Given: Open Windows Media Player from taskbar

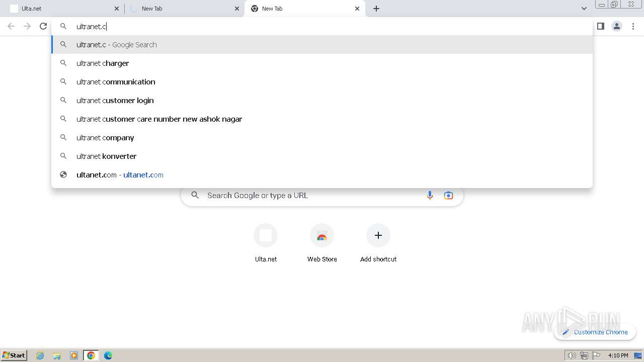Looking at the screenshot, I should 74,355.
